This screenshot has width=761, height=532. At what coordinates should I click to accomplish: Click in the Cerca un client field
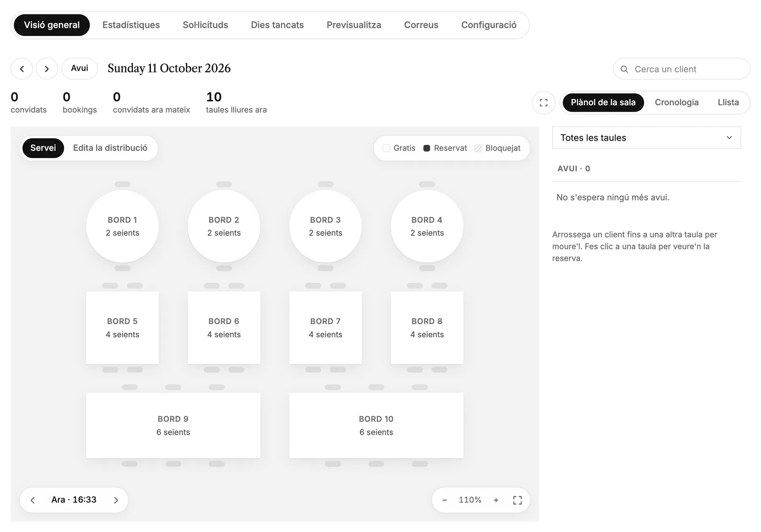(x=682, y=69)
